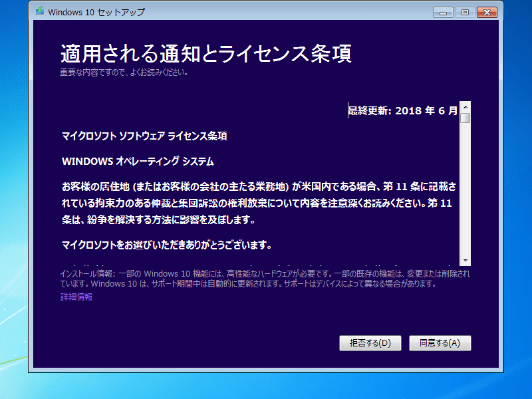
Task: Minimize the Windows 10 セットアップ window
Action: tap(443, 12)
